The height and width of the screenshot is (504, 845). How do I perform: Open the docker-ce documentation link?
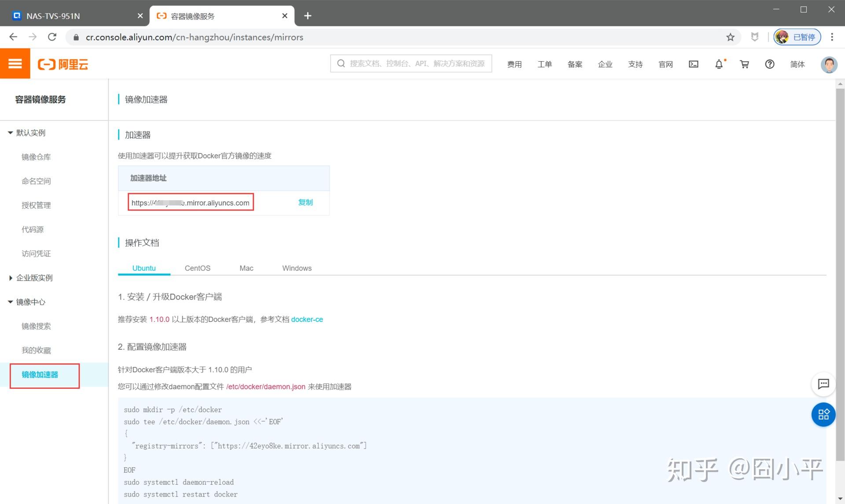[x=307, y=319]
